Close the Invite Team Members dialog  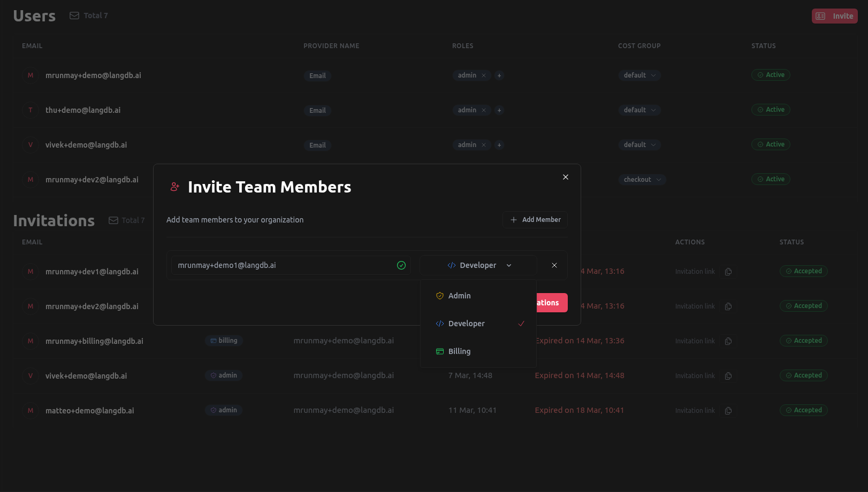[566, 177]
